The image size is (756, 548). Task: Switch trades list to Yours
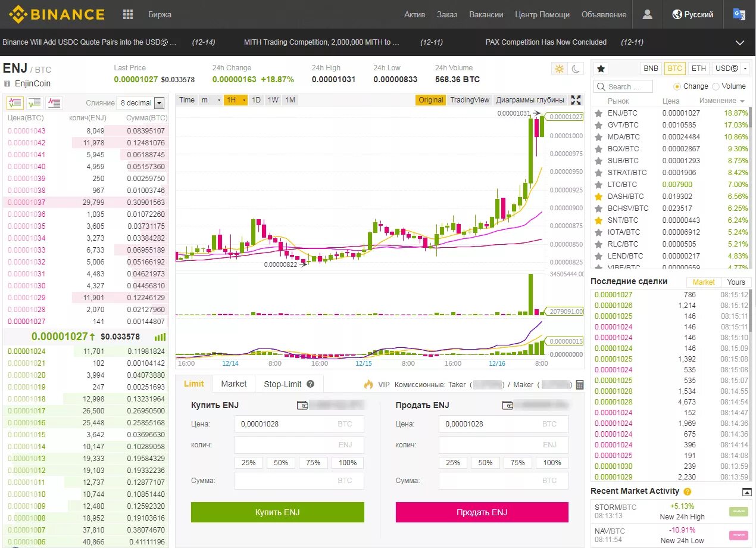736,282
